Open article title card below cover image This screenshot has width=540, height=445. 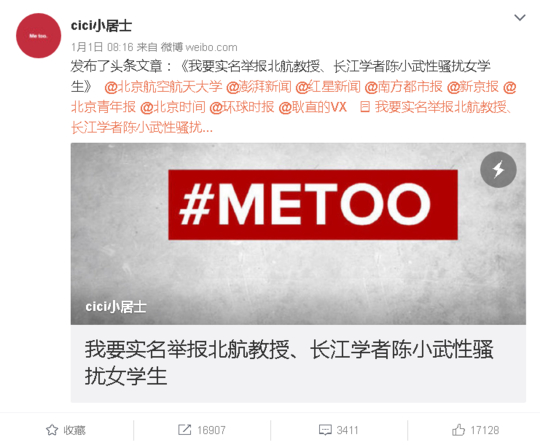[298, 363]
